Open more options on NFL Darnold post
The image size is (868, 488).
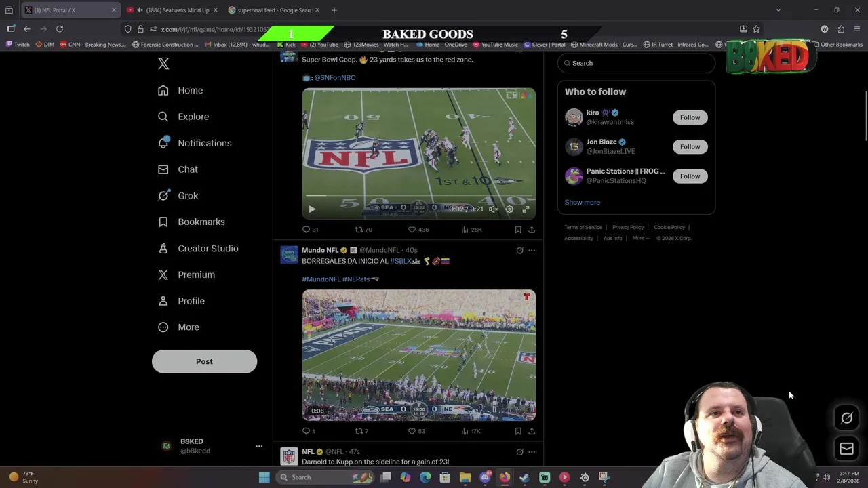[532, 452]
